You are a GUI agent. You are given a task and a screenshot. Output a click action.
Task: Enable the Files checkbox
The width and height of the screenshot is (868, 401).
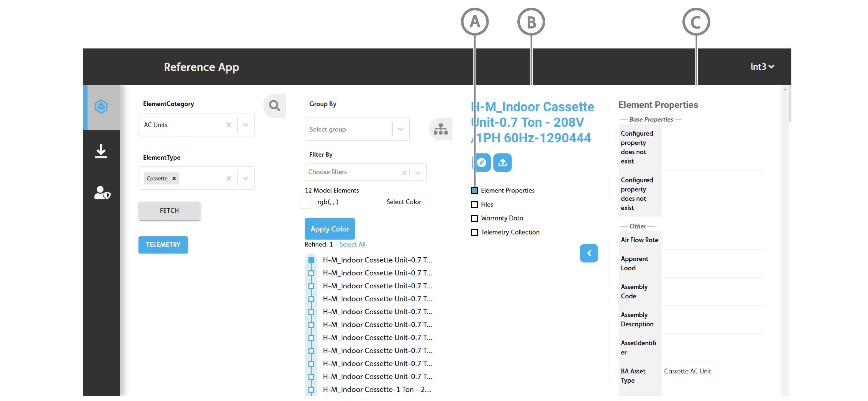474,205
